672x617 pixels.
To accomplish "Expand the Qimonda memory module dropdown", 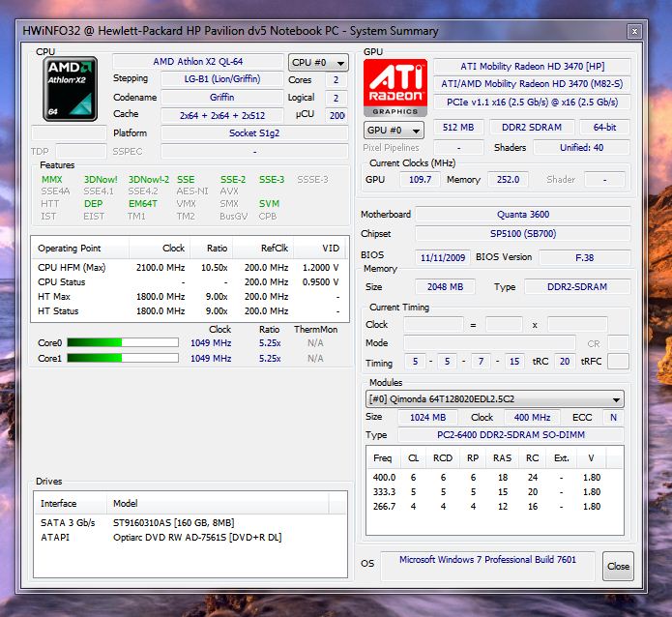I will [494, 399].
